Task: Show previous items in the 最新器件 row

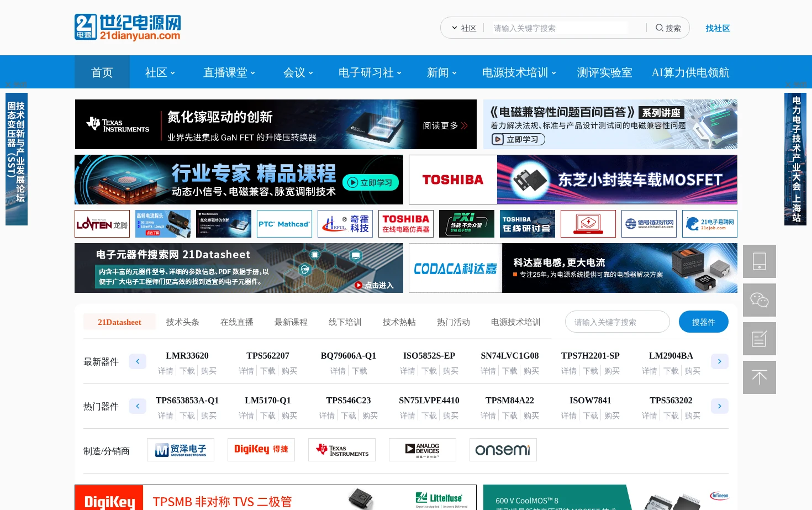Action: (138, 361)
